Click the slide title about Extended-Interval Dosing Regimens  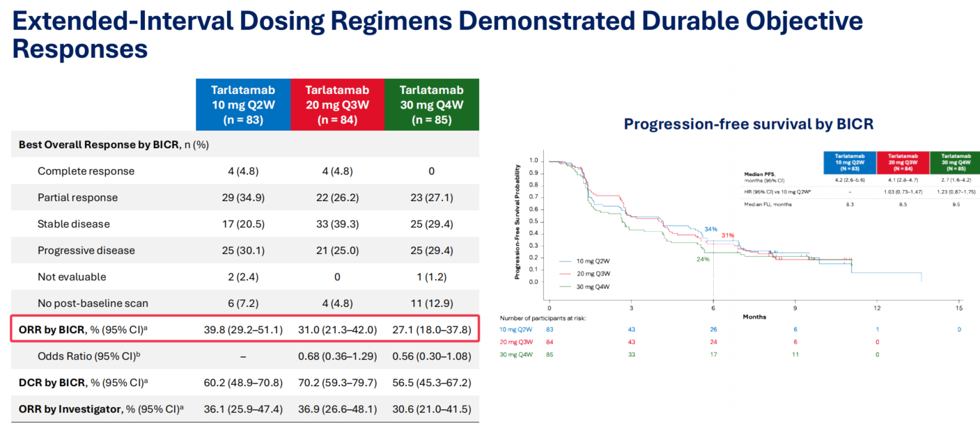[438, 35]
